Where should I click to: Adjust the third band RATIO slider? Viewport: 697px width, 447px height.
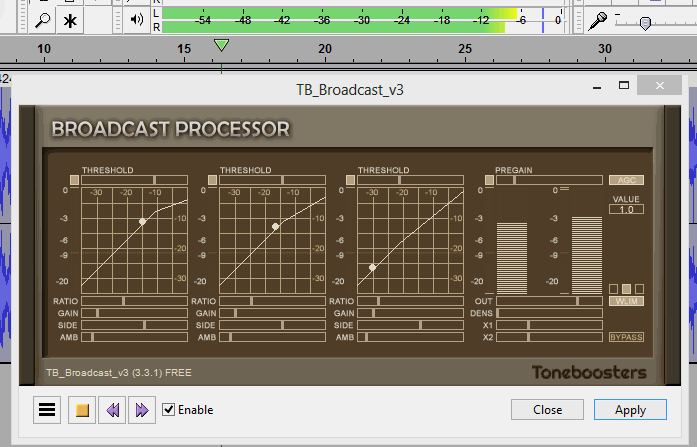(x=410, y=301)
